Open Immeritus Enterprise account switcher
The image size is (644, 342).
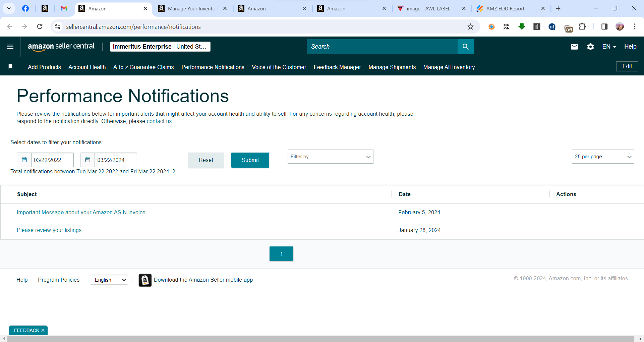click(x=160, y=47)
